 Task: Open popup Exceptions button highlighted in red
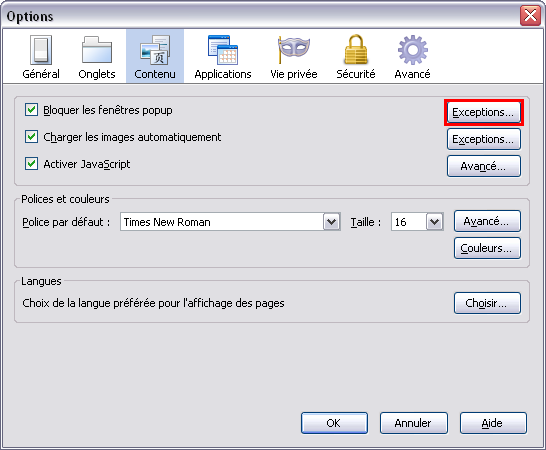(x=484, y=112)
